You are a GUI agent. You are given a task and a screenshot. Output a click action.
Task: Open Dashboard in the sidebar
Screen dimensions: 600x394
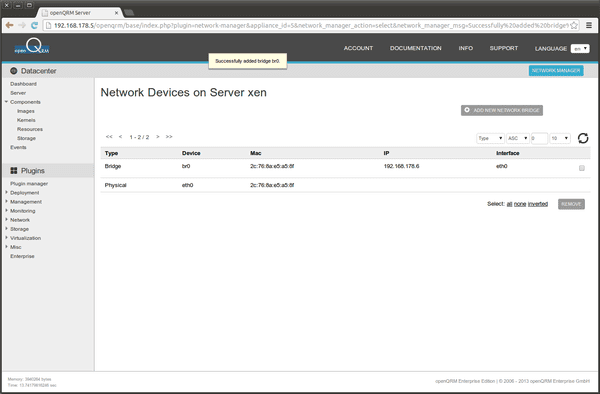coord(23,84)
